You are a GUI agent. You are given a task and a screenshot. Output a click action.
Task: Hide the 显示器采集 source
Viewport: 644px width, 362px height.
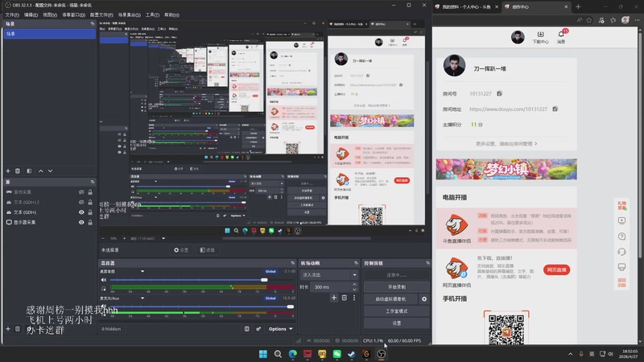[x=81, y=222]
